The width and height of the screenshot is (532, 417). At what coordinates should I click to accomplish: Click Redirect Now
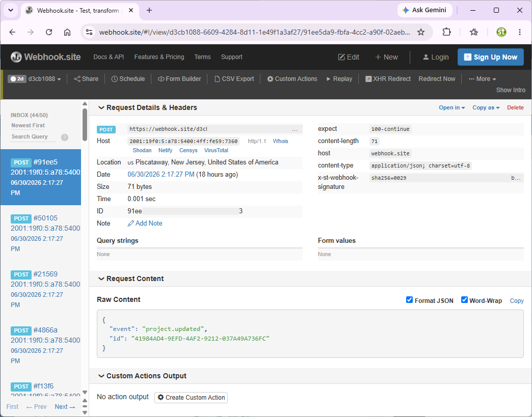[x=437, y=78]
